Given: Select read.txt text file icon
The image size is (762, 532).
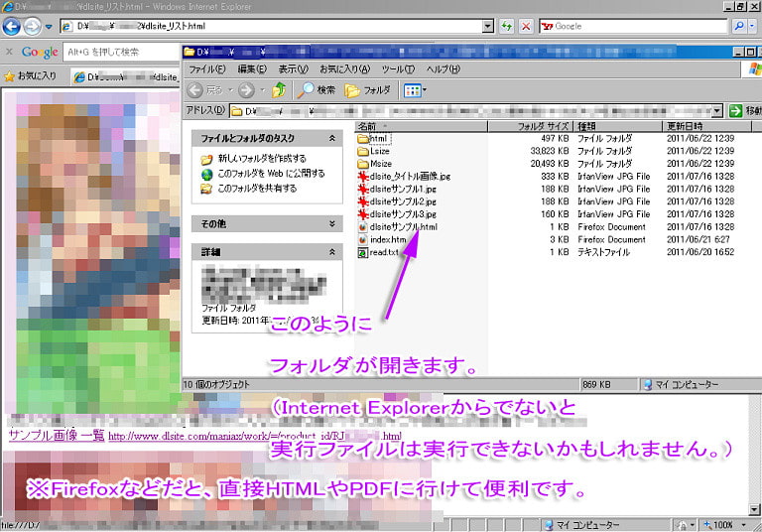Looking at the screenshot, I should pyautogui.click(x=362, y=252).
